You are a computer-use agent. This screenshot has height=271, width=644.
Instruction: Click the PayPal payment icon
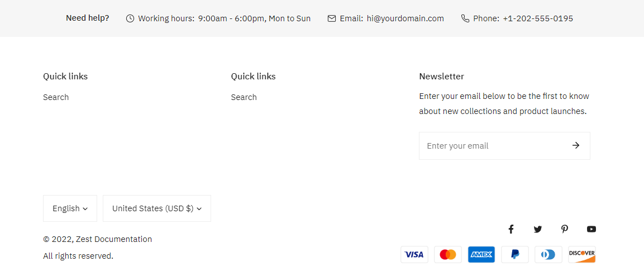[514, 255]
